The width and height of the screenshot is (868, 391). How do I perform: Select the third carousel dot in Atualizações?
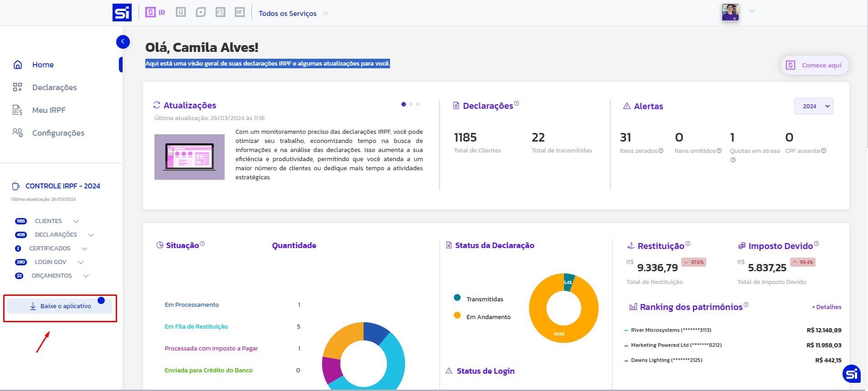pos(418,104)
